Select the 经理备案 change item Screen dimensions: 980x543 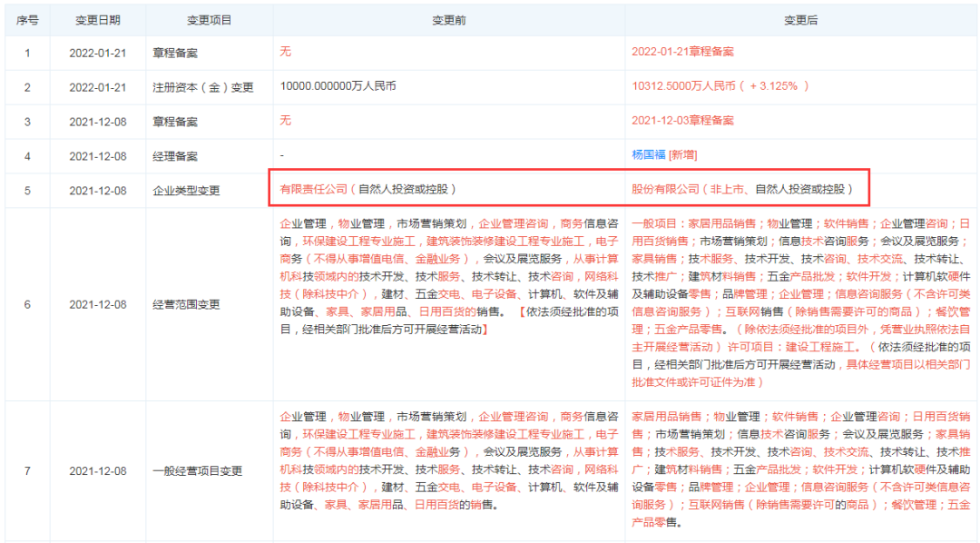tap(175, 156)
